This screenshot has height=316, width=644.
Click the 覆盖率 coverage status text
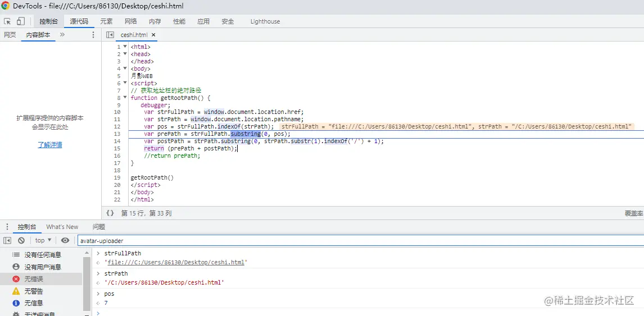click(633, 213)
